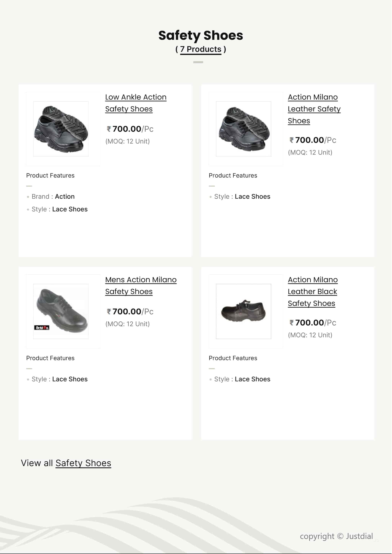The height and width of the screenshot is (554, 392).
Task: Click rupee icon for Low Ankle Action shoes
Action: (109, 129)
